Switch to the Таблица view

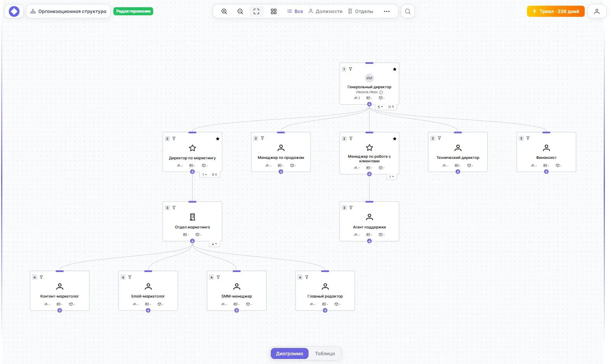pyautogui.click(x=325, y=354)
